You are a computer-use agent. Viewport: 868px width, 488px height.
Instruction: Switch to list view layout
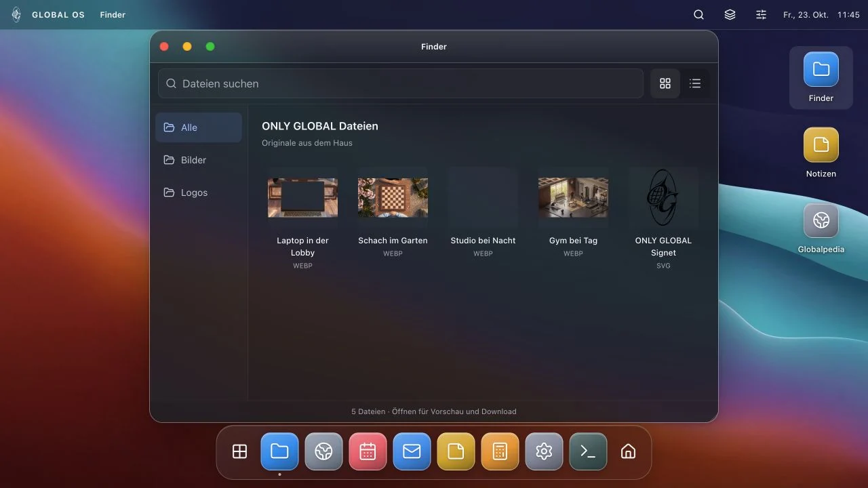pos(695,83)
